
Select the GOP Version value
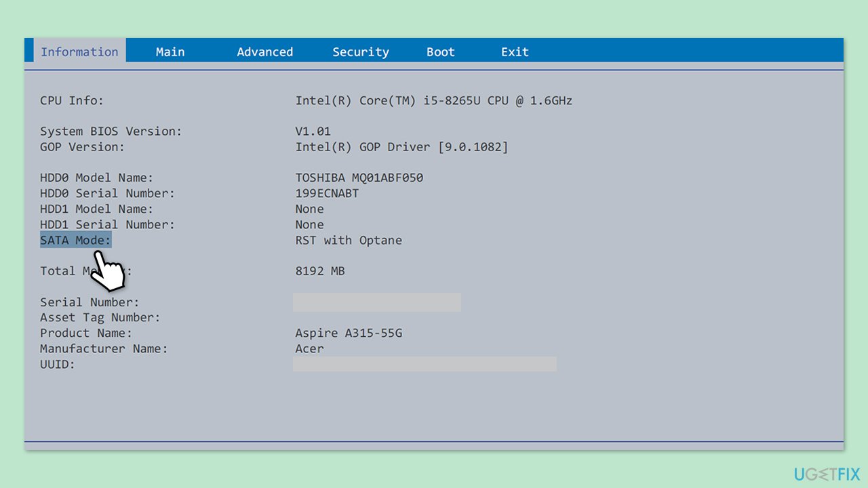coord(401,147)
